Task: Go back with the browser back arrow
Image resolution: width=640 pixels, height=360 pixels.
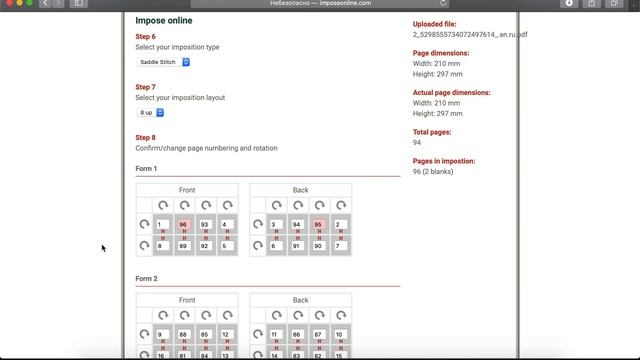Action: (x=45, y=3)
